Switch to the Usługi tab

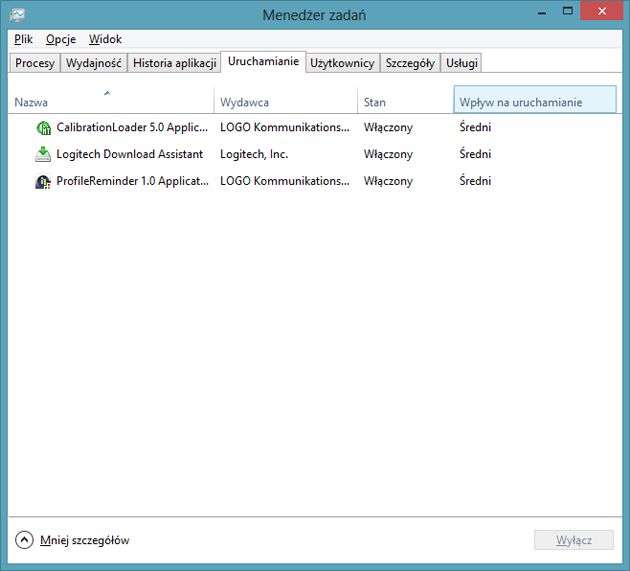point(462,63)
